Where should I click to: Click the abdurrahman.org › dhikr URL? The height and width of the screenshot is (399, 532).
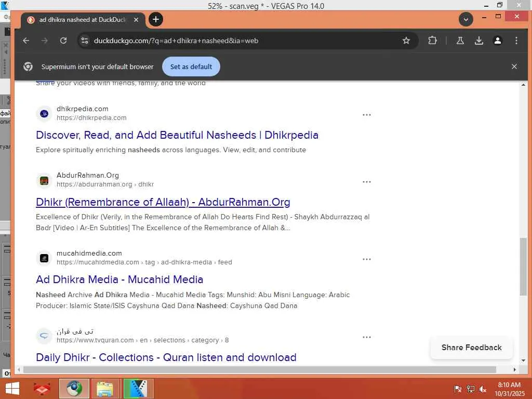point(105,184)
